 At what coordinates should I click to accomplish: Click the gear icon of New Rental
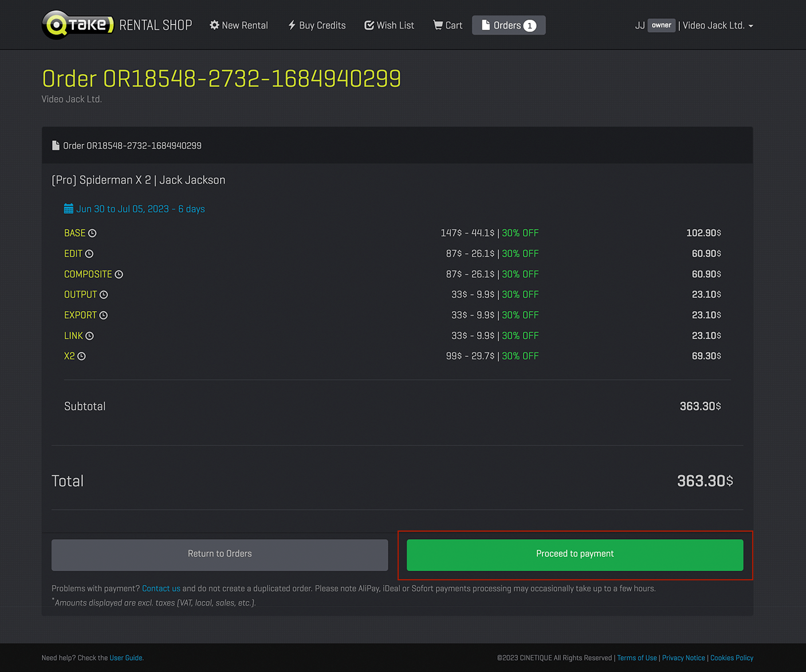click(x=214, y=25)
